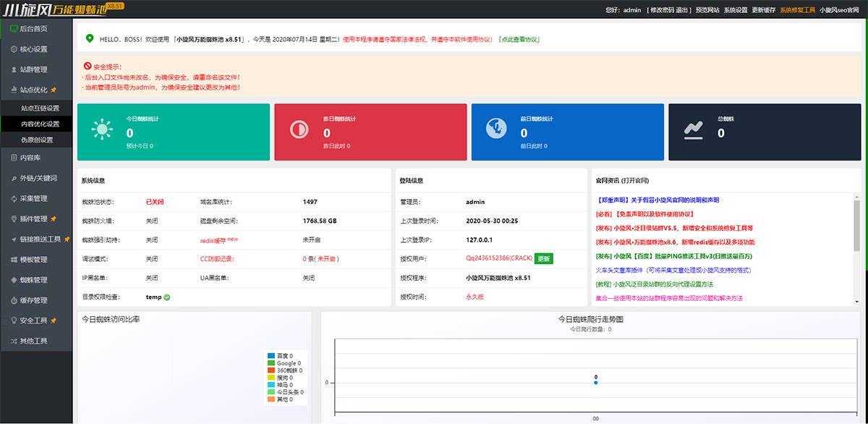Click the half-circle icon on 昨日蜘蛛统计 card
The width and height of the screenshot is (868, 424).
point(299,130)
